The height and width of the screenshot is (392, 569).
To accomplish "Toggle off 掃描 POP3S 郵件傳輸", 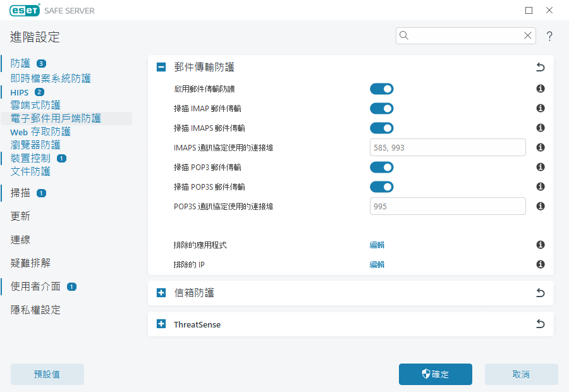I will (381, 187).
